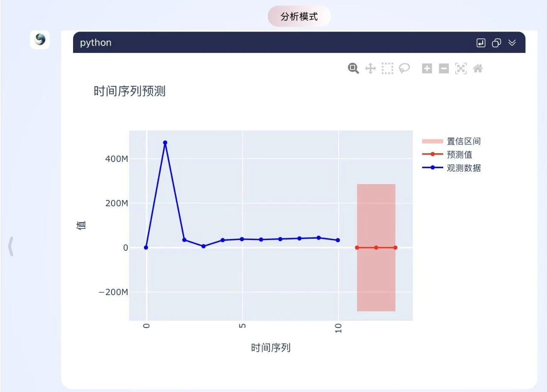Reset axes with the home icon
The image size is (547, 392).
click(478, 68)
